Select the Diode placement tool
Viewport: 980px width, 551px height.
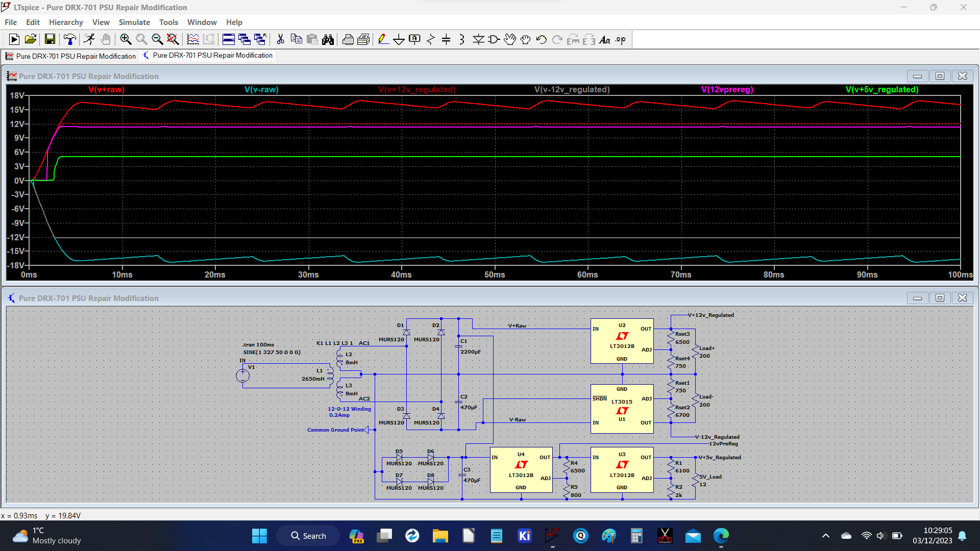pyautogui.click(x=478, y=39)
